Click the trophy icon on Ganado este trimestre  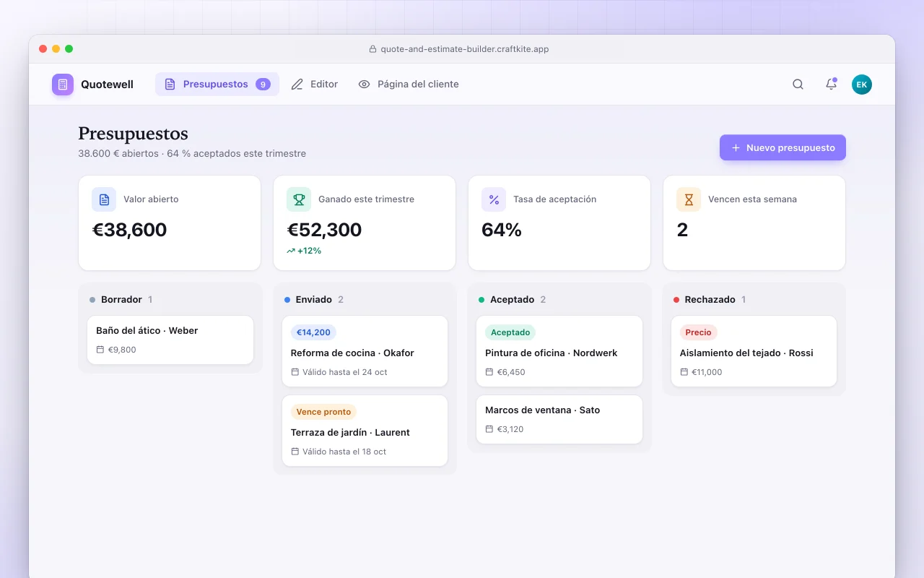tap(299, 199)
